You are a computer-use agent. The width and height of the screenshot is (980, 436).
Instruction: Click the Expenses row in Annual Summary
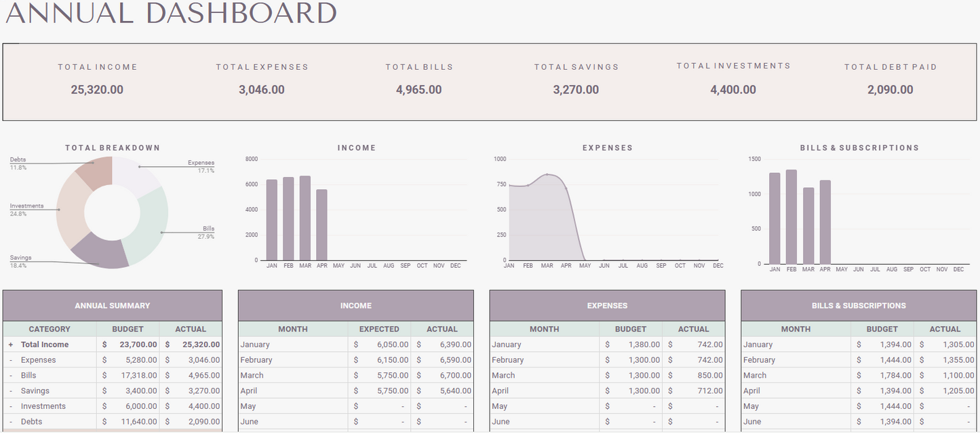pos(113,360)
